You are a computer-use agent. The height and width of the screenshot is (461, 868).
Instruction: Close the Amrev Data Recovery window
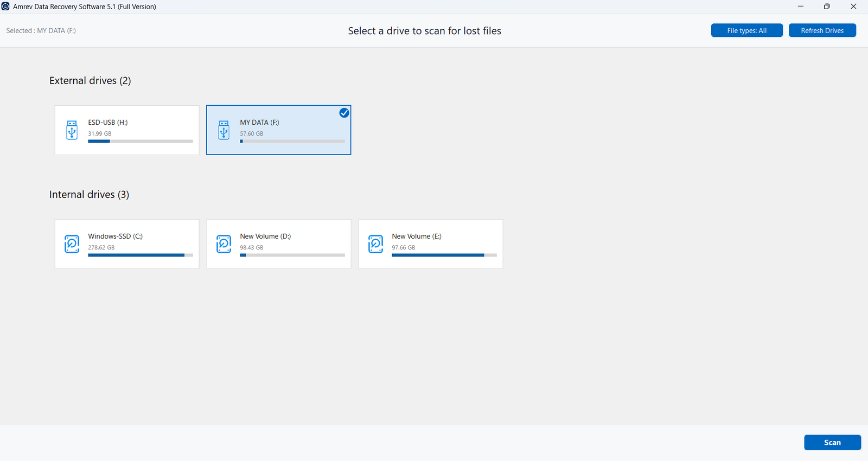tap(853, 7)
